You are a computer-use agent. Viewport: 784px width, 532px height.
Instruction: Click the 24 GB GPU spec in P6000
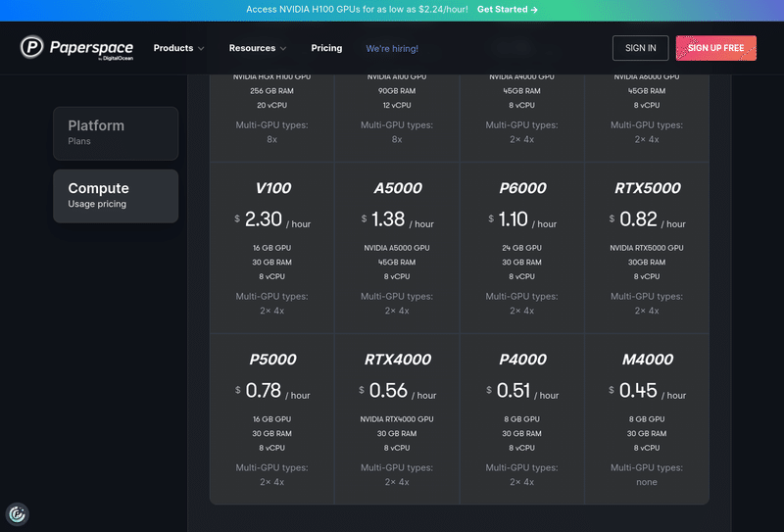(x=521, y=248)
